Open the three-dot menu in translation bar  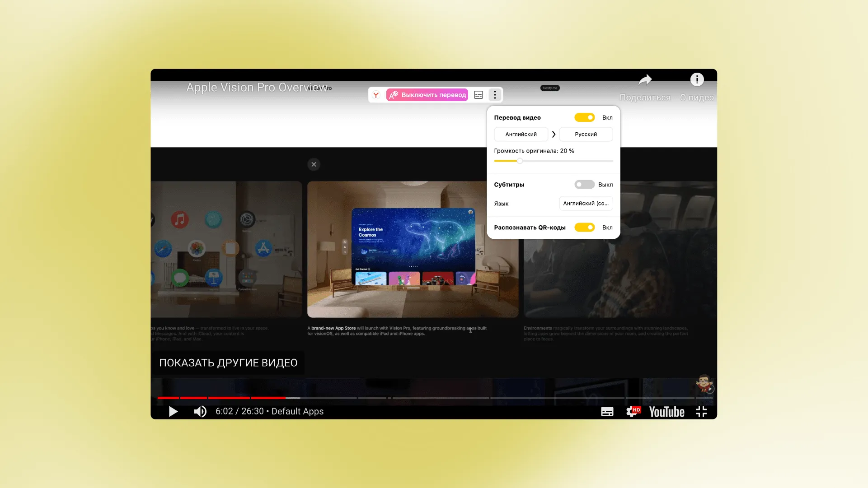coord(495,95)
